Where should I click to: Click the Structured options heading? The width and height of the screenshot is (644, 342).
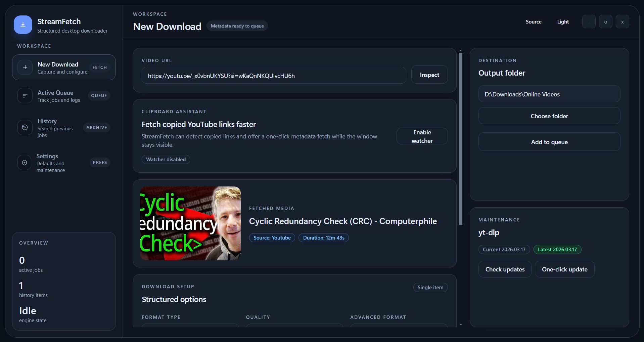pyautogui.click(x=174, y=299)
